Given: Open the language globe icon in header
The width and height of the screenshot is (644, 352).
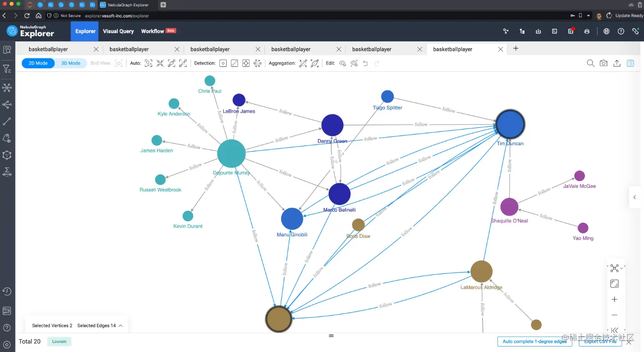Looking at the screenshot, I should pos(606,31).
